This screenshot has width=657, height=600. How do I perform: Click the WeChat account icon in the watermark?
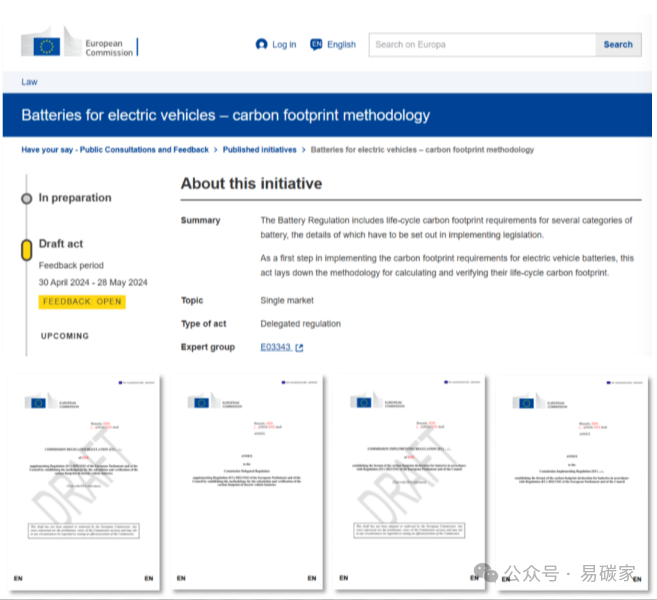click(x=487, y=572)
